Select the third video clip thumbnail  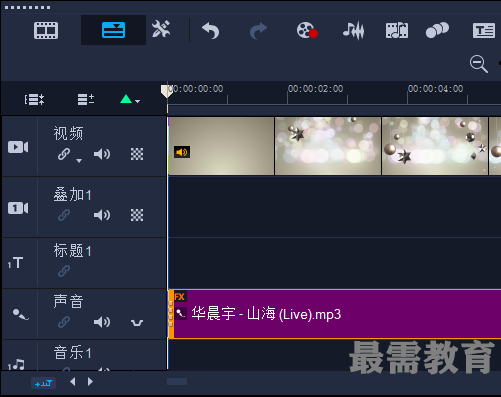pos(435,146)
